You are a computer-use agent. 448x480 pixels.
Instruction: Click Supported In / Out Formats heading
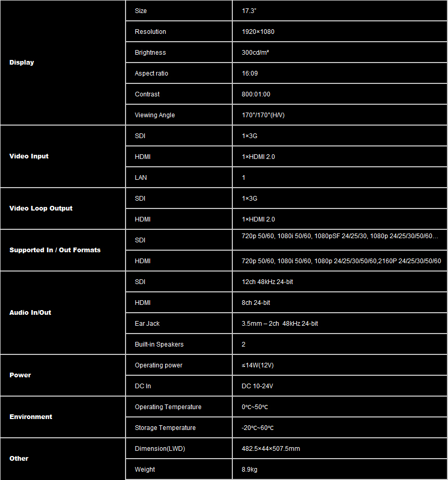point(55,250)
